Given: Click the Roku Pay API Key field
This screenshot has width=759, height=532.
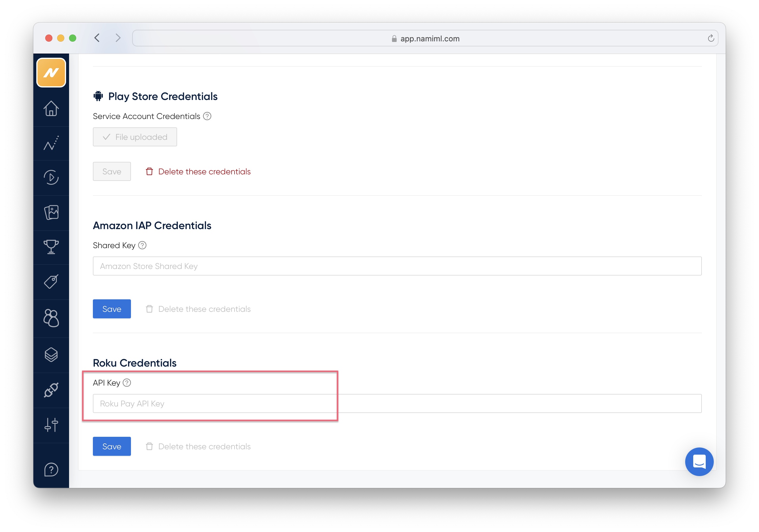Looking at the screenshot, I should (397, 403).
